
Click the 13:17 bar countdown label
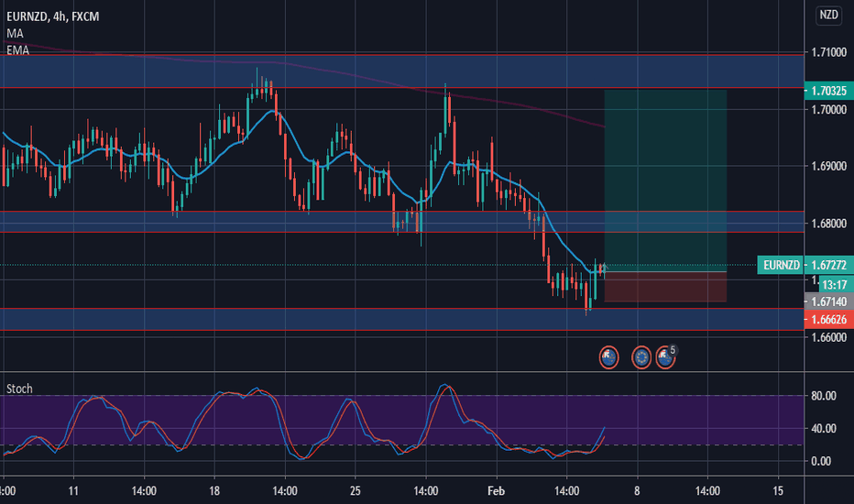pos(834,284)
